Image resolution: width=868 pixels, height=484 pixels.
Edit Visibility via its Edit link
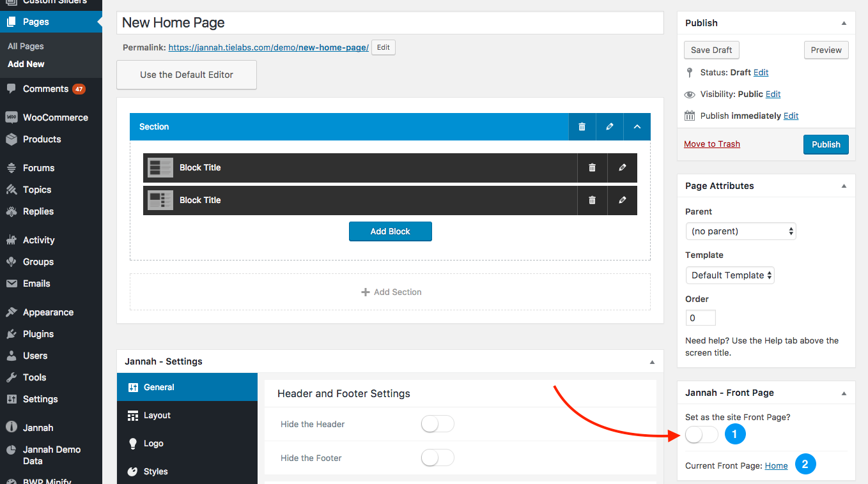[x=773, y=94]
